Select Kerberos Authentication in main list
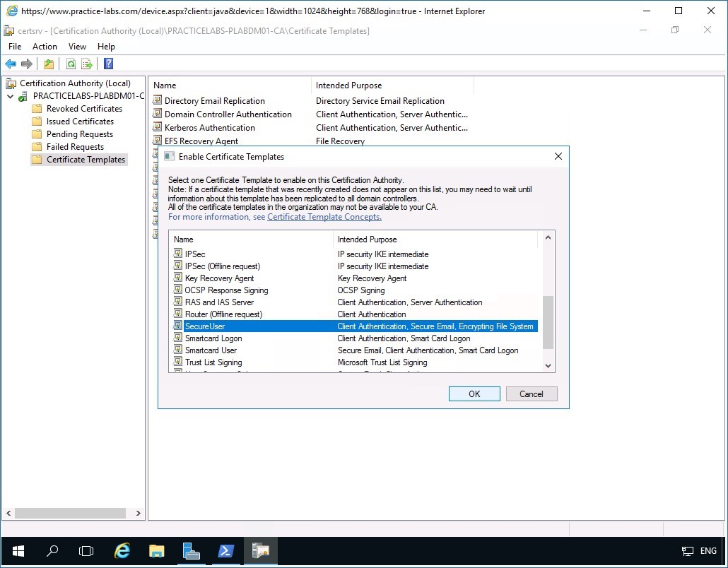This screenshot has width=728, height=568. pos(209,128)
